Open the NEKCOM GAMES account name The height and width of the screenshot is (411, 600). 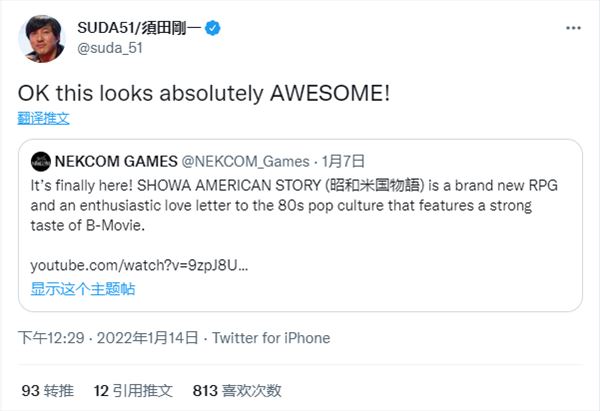coord(116,161)
